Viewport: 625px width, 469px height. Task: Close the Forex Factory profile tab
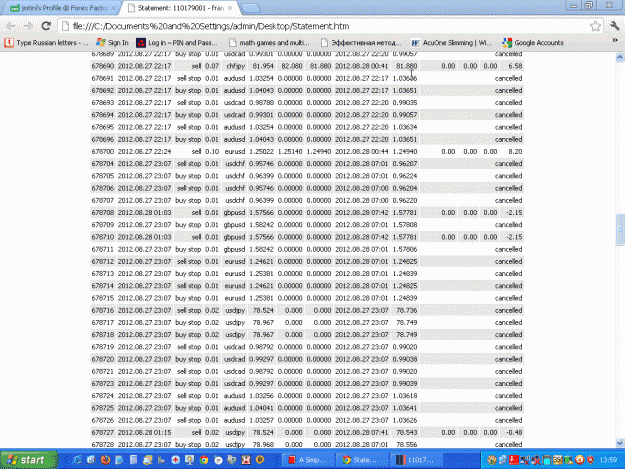point(113,8)
